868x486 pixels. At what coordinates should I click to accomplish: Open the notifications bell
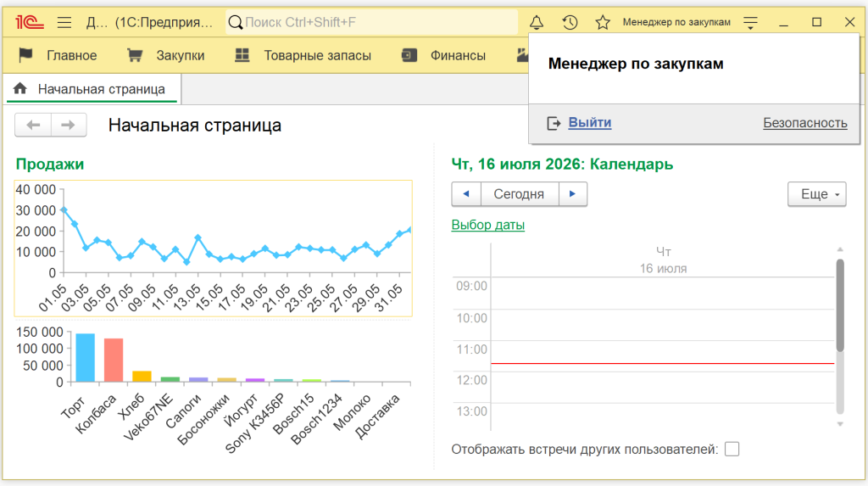coord(537,22)
